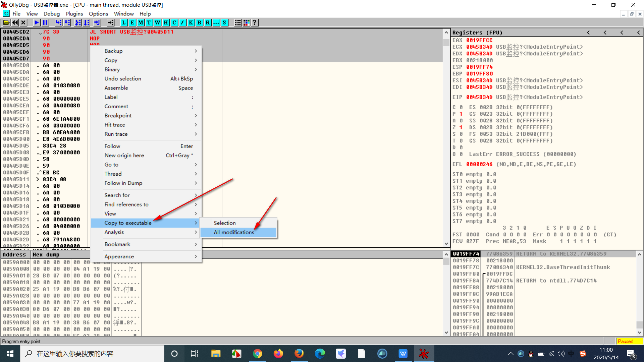The height and width of the screenshot is (362, 644).
Task: Open Chrome from the Windows taskbar
Action: coord(257,354)
